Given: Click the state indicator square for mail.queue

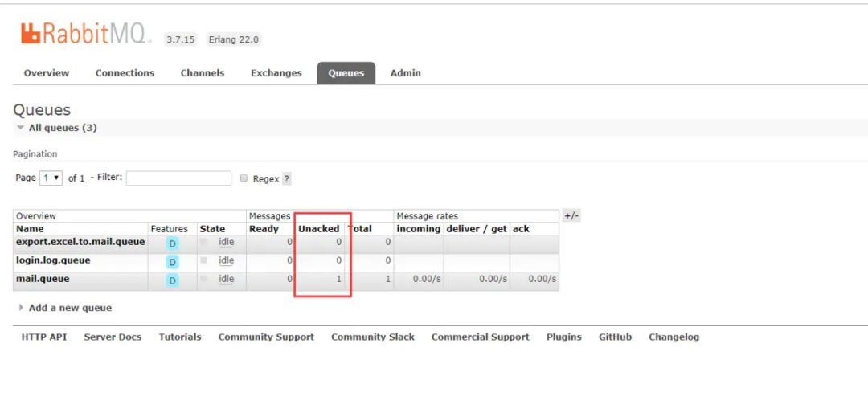Looking at the screenshot, I should (x=204, y=279).
